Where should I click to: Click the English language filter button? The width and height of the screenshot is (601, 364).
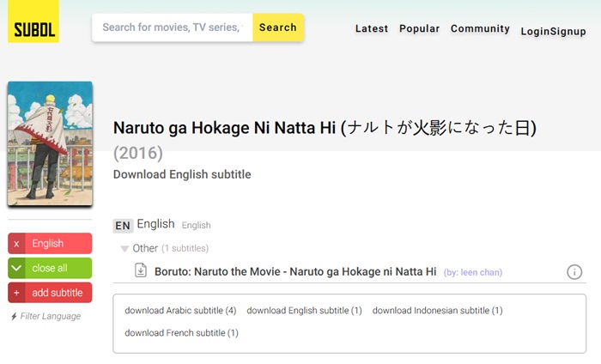coord(50,243)
